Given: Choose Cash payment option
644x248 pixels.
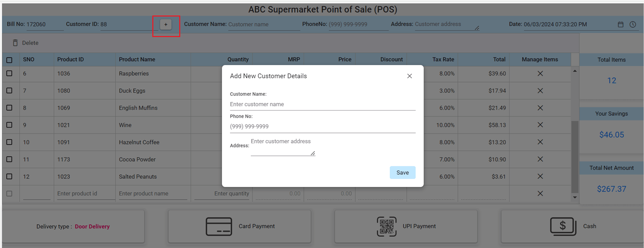Looking at the screenshot, I should click(x=572, y=226).
